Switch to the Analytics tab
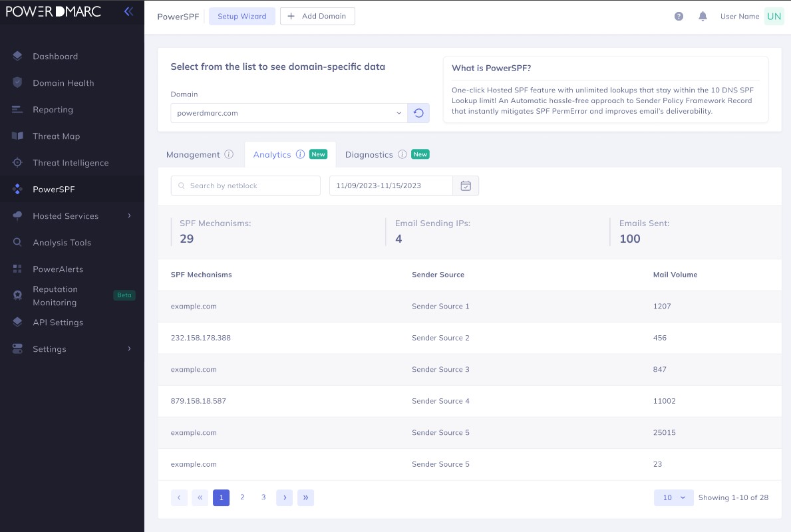The width and height of the screenshot is (791, 532). (x=272, y=154)
